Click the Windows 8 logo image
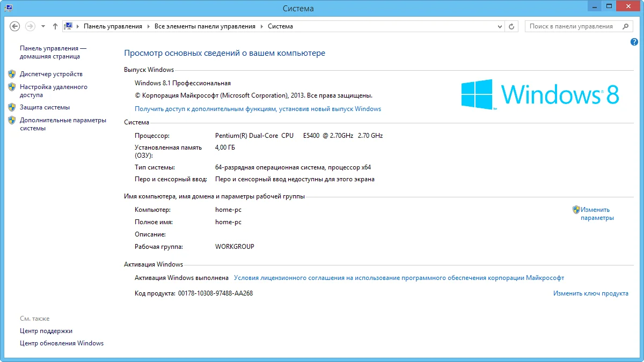644x362 pixels. click(x=540, y=94)
